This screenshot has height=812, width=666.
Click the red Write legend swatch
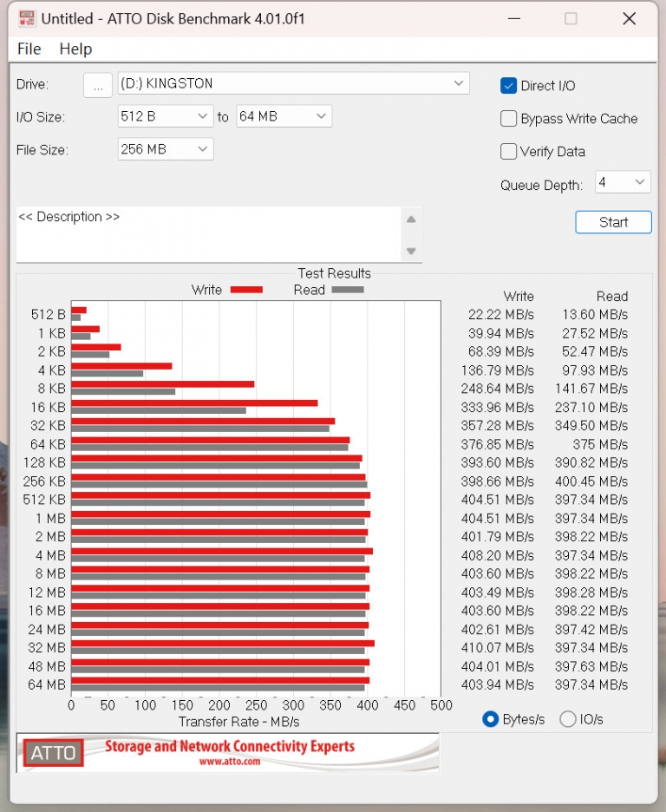(x=246, y=290)
